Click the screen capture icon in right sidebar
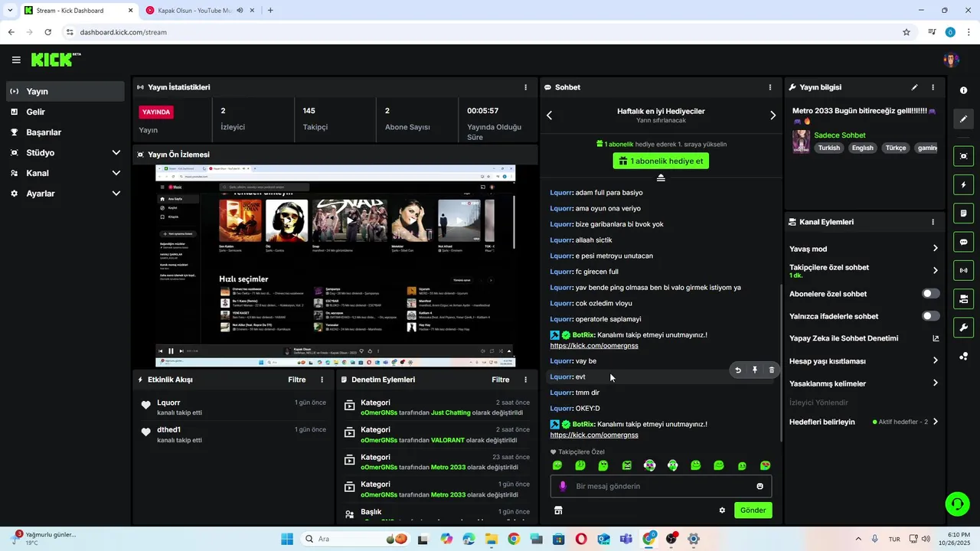Screen dimensions: 980x551 (x=963, y=156)
